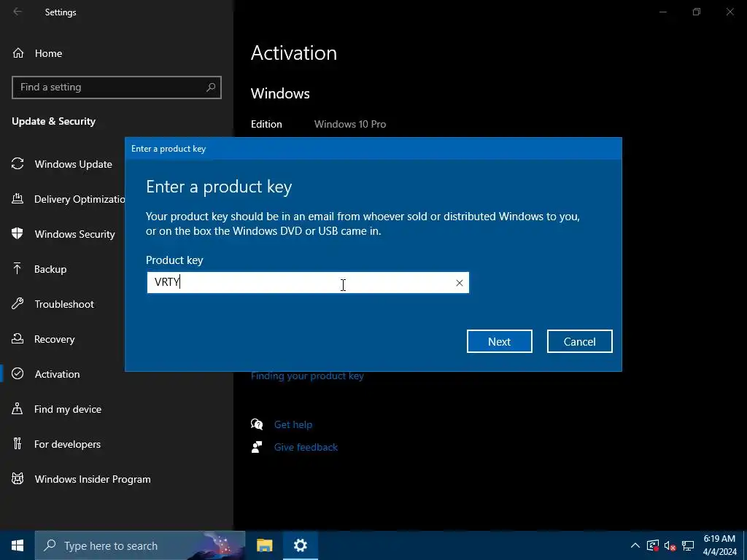The image size is (747, 560).
Task: Focus the Find a setting search box
Action: tap(116, 87)
